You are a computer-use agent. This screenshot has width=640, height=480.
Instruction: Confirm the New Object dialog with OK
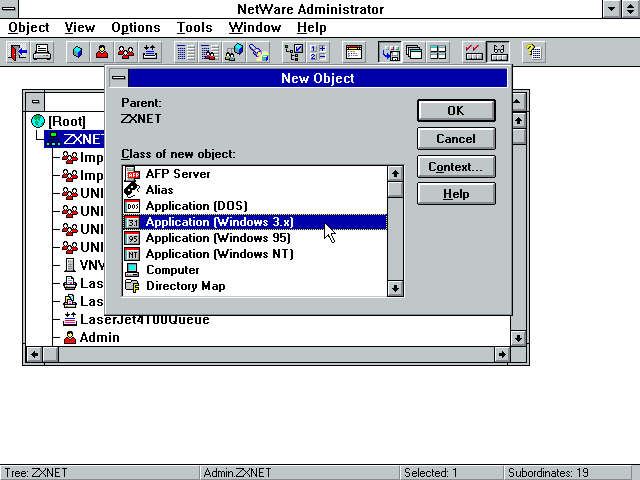point(456,111)
